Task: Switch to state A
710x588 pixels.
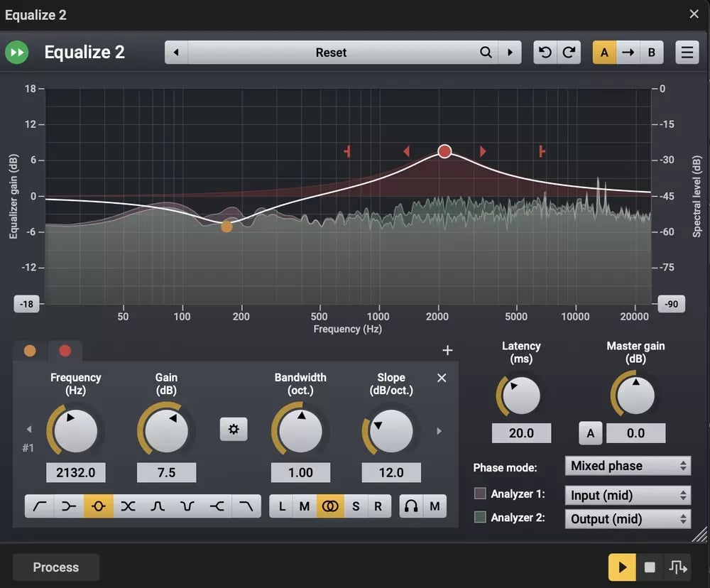Action: pyautogui.click(x=604, y=53)
